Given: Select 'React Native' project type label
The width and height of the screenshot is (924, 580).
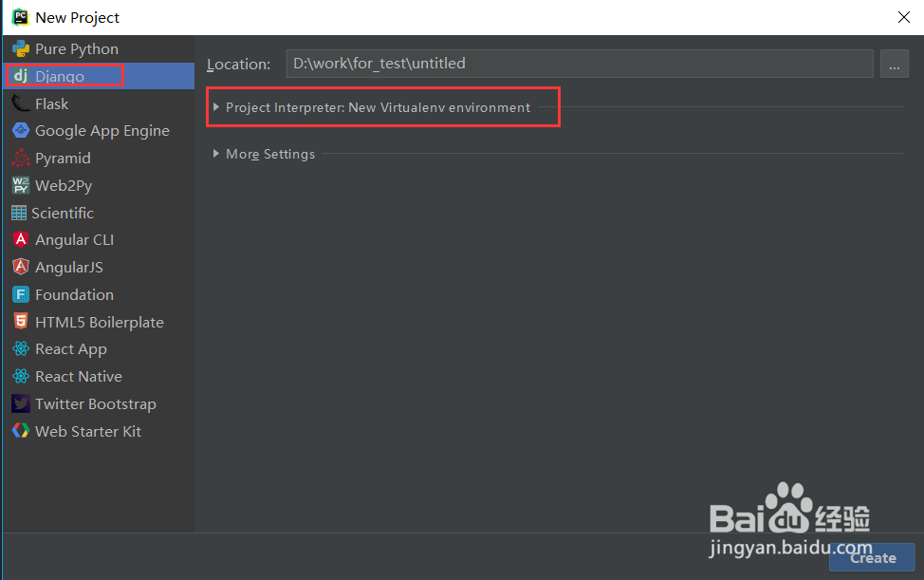Looking at the screenshot, I should (79, 376).
